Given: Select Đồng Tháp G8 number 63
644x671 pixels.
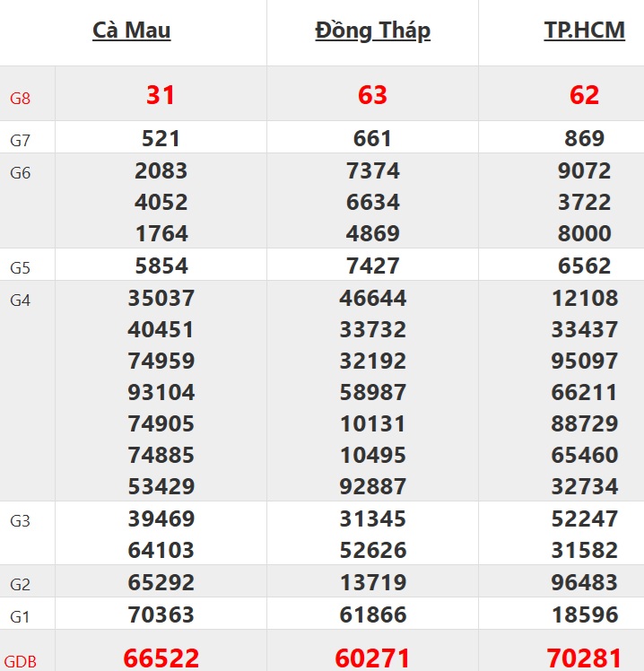Looking at the screenshot, I should coord(372,95).
